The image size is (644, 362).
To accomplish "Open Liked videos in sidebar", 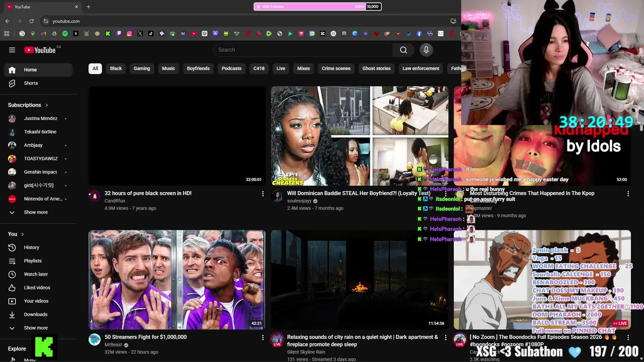I will click(38, 288).
